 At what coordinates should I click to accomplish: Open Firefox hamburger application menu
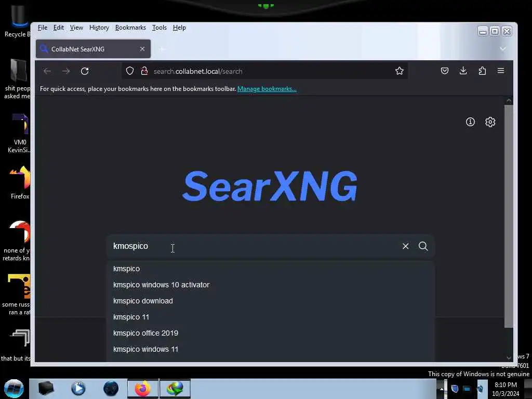point(501,71)
